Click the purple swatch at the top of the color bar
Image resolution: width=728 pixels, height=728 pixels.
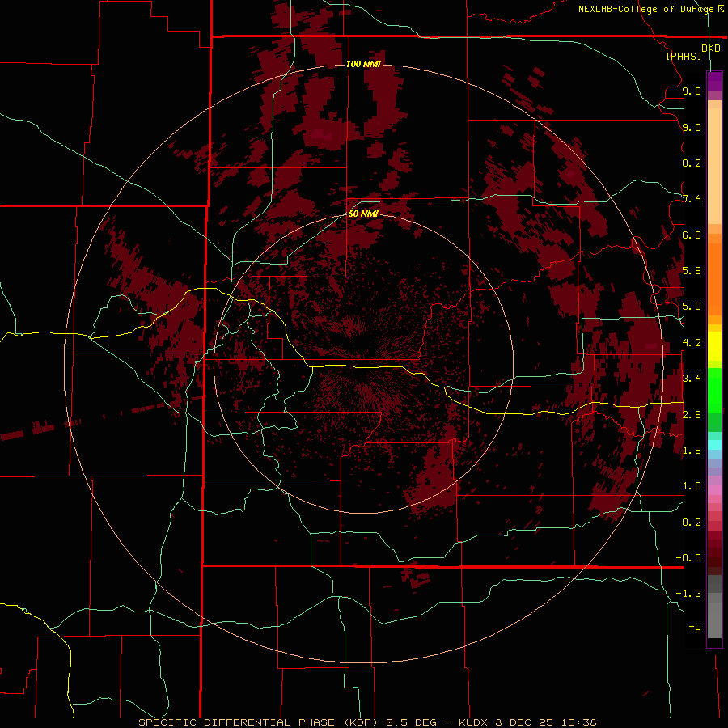pyautogui.click(x=714, y=80)
